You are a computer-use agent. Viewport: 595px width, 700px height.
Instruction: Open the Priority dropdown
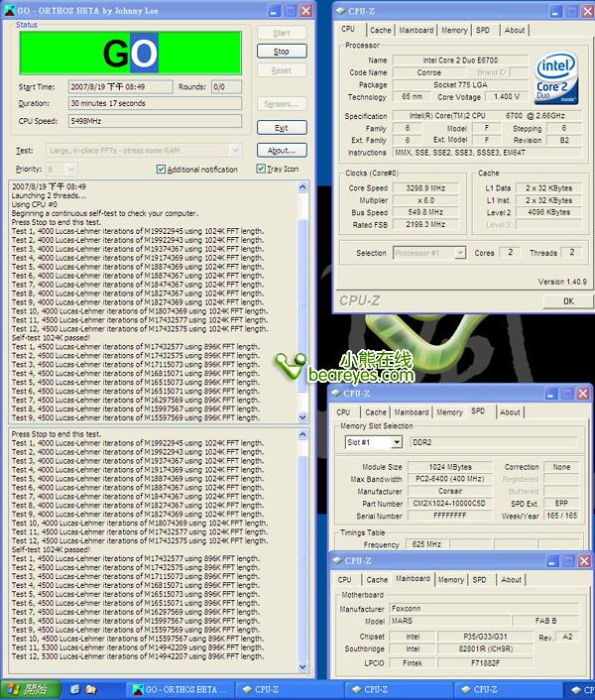click(x=71, y=170)
